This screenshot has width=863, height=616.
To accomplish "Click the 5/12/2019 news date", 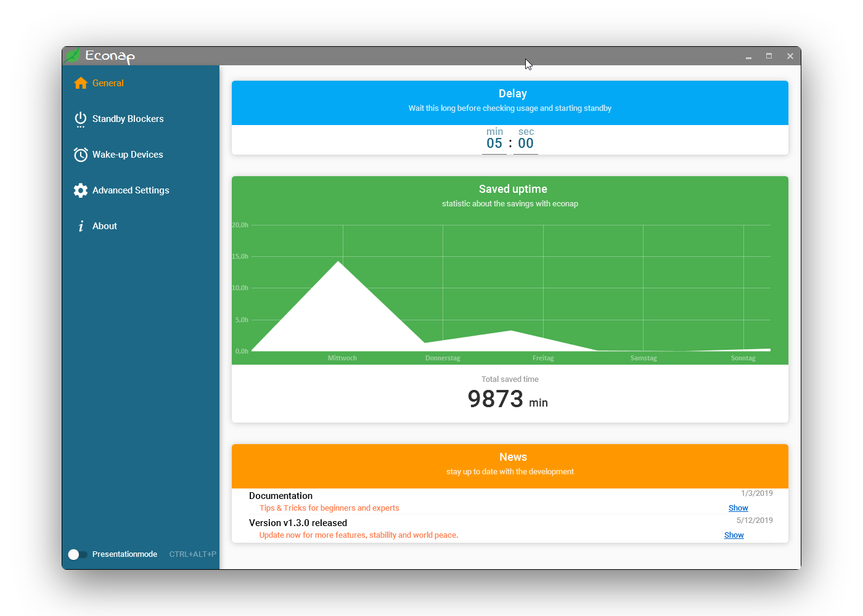I will point(755,521).
